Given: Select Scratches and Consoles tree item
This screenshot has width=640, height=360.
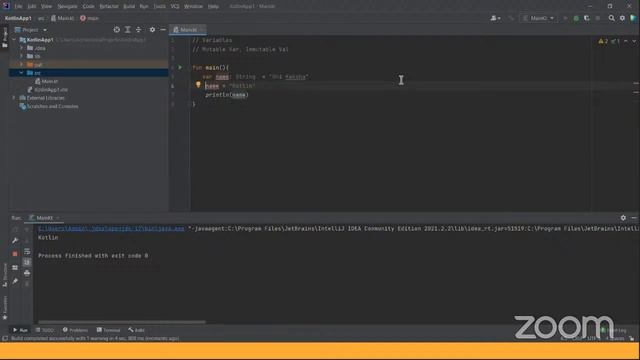Looking at the screenshot, I should click(49, 106).
